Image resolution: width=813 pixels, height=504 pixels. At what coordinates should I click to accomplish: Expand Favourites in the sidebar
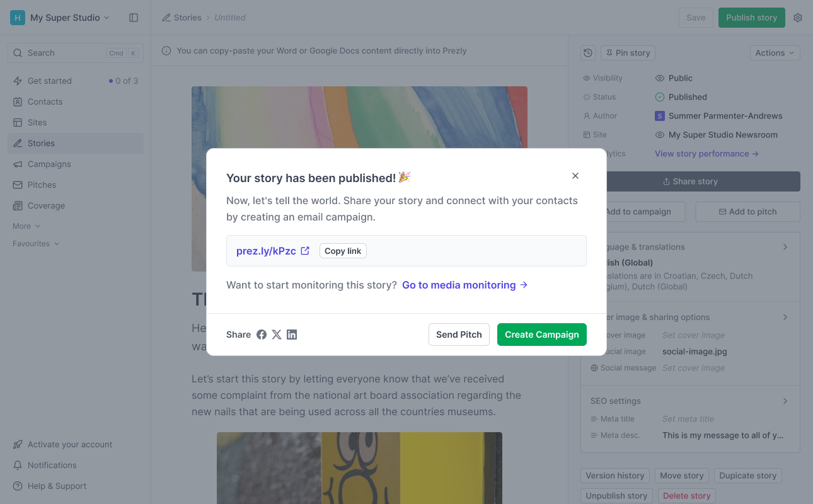pyautogui.click(x=36, y=244)
